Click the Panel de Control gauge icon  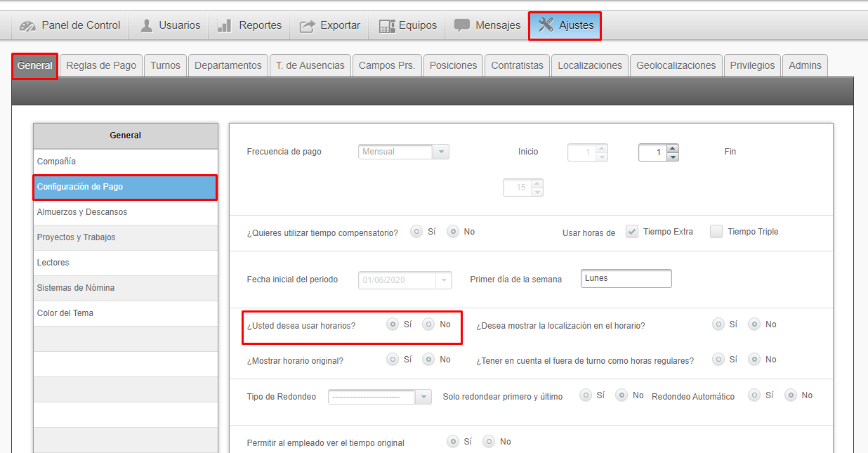(x=27, y=26)
